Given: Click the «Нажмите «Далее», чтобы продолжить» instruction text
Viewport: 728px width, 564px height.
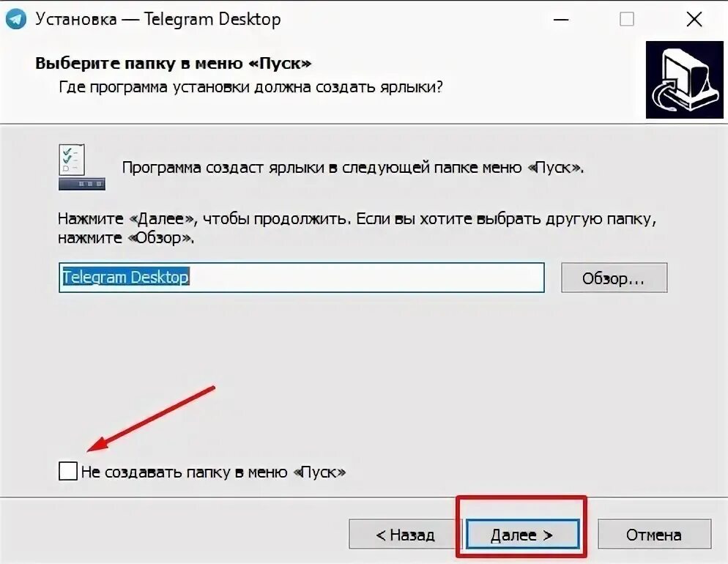Looking at the screenshot, I should pos(357,228).
